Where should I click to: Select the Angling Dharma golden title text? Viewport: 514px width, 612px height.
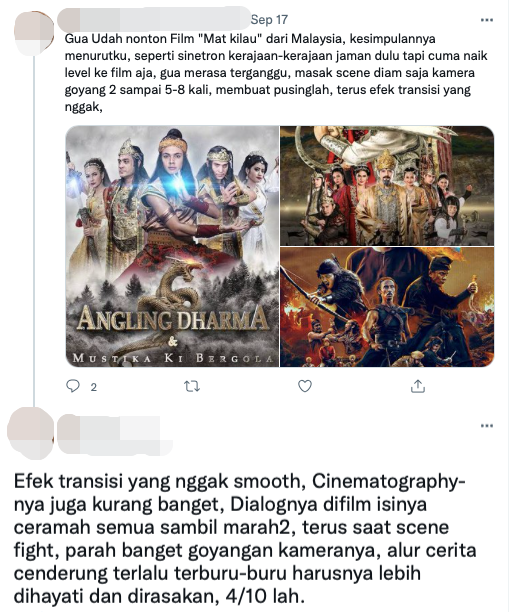click(x=173, y=318)
